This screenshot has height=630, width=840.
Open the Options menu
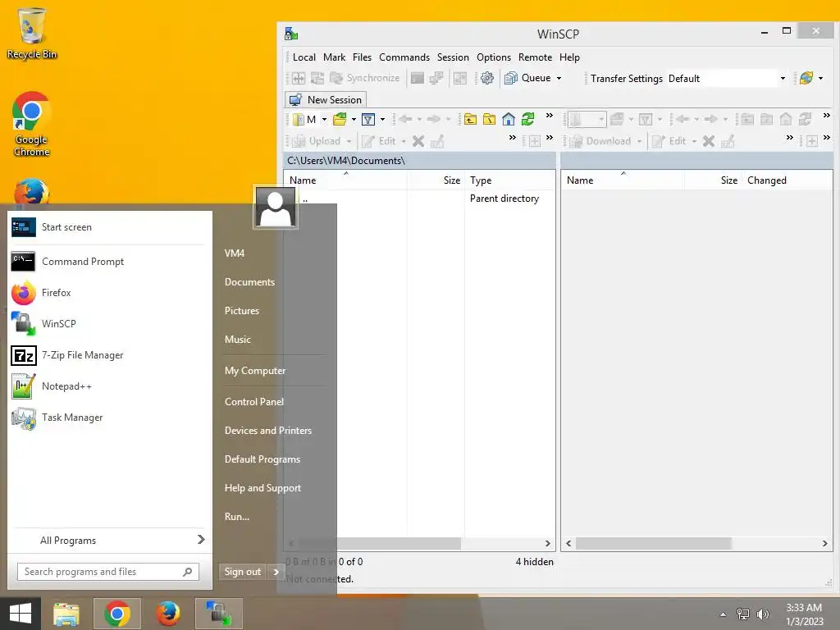tap(493, 57)
